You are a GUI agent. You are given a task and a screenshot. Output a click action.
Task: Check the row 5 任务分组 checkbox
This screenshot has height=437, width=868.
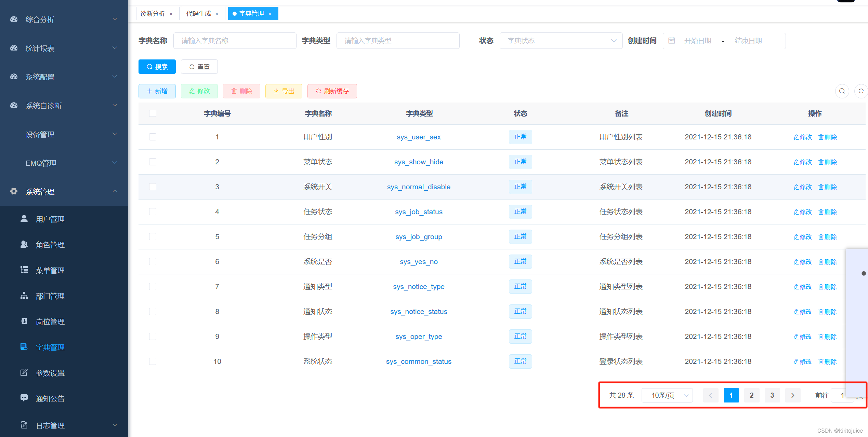point(153,236)
